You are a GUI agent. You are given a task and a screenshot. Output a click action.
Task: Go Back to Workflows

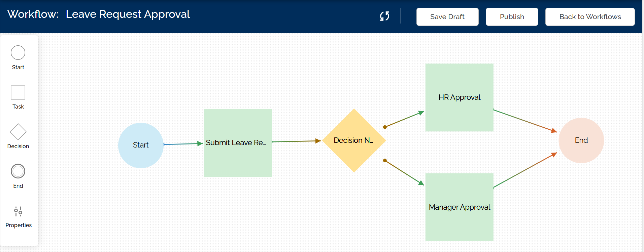tap(589, 17)
